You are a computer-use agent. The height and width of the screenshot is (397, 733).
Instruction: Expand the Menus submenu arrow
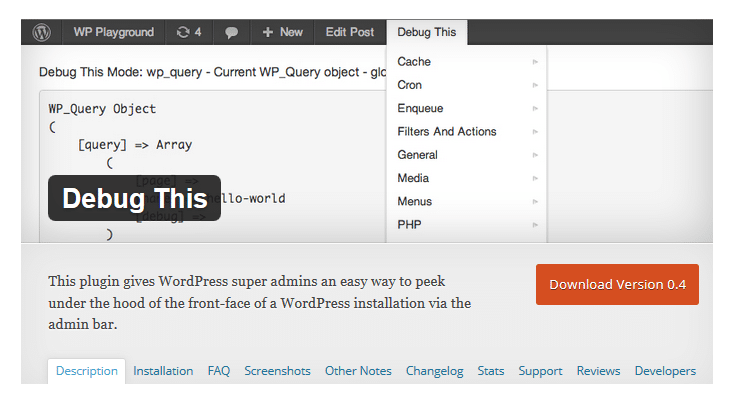[x=535, y=202]
